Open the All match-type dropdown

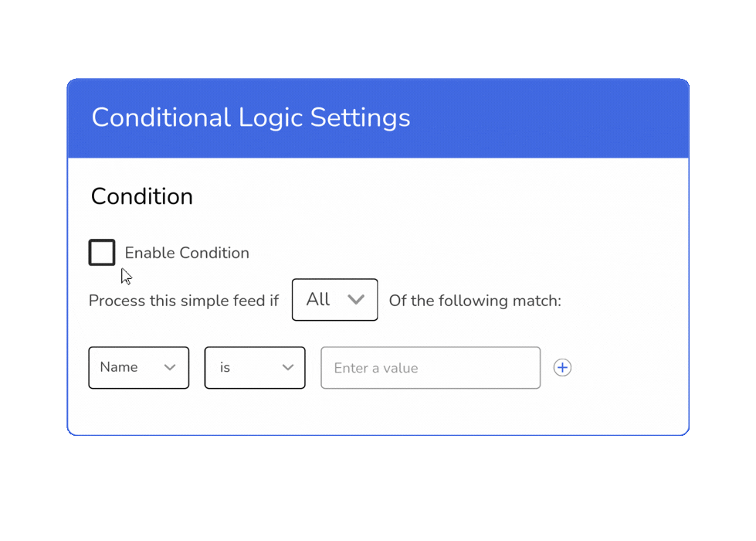[334, 300]
